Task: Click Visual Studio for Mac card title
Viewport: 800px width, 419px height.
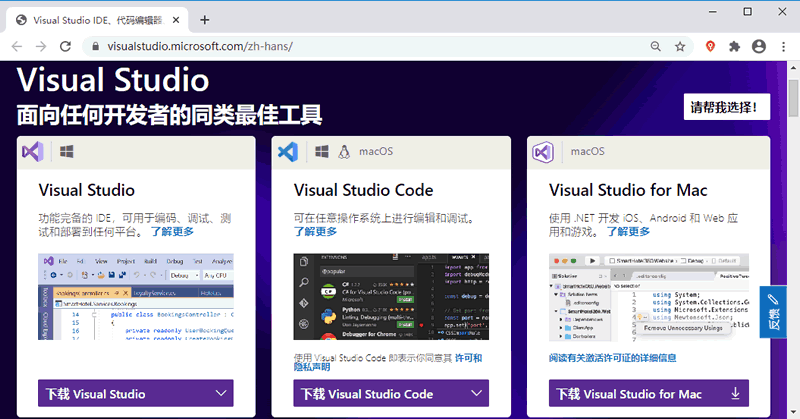Action: pos(628,190)
